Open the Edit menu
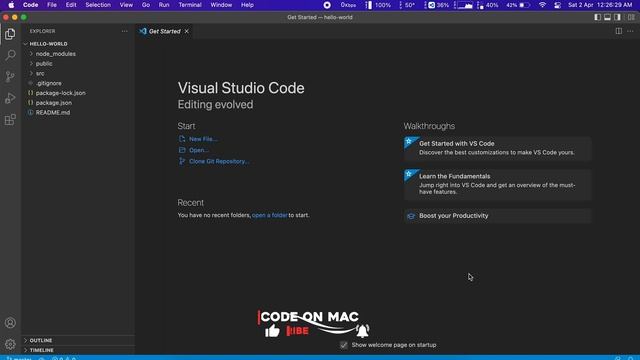 click(x=71, y=5)
